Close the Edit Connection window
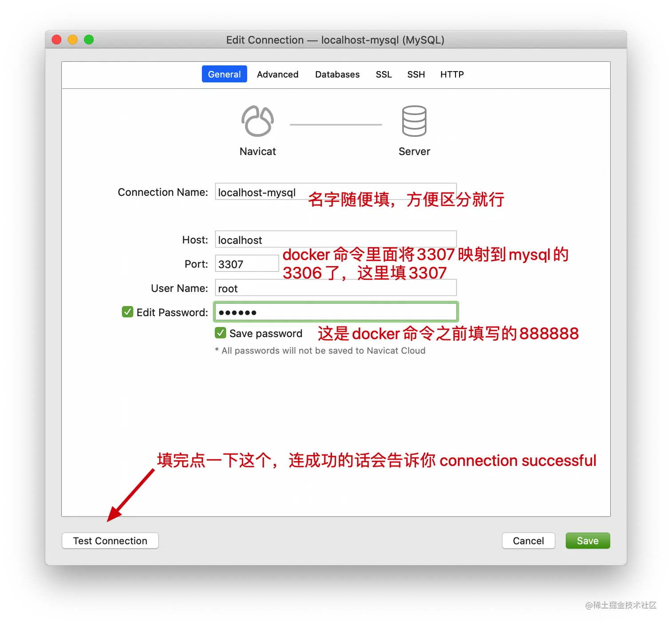This screenshot has height=625, width=672. (x=56, y=40)
